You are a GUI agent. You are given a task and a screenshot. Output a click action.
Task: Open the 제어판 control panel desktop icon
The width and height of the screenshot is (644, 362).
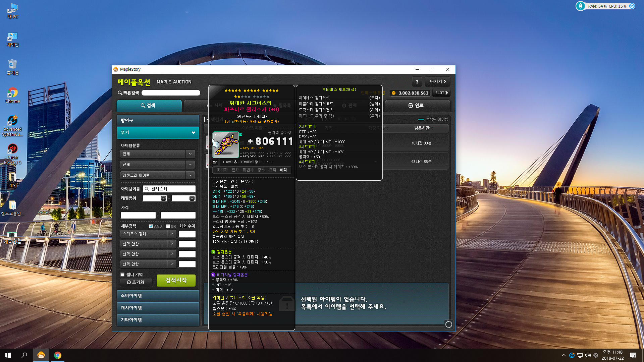coord(13,39)
